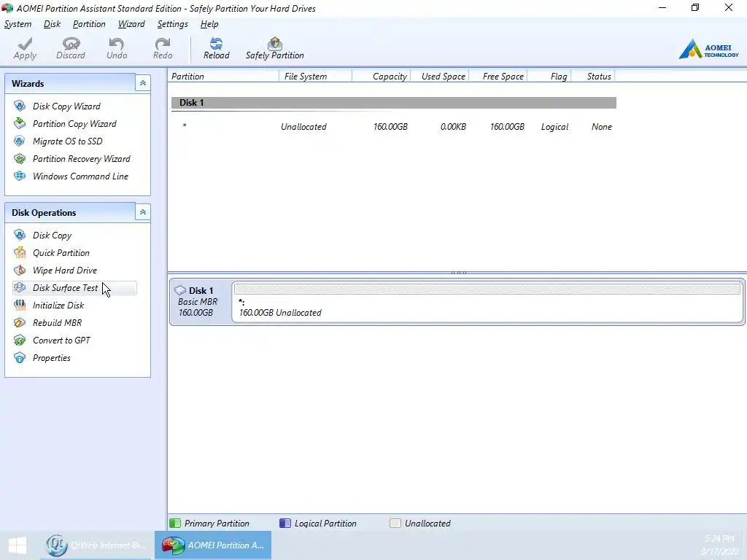This screenshot has height=560, width=747.
Task: Click the AOMEI Technology logo
Action: coord(709,49)
